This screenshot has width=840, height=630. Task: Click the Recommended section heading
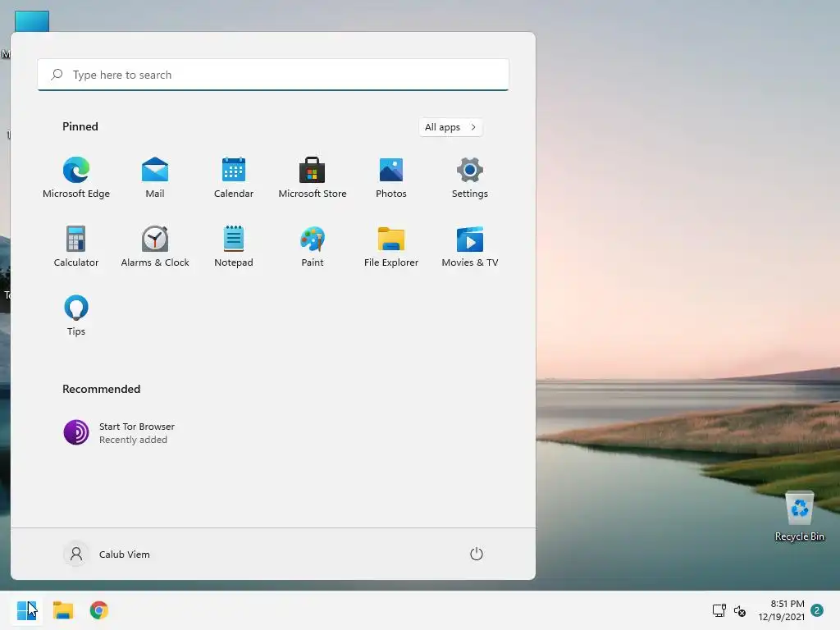click(101, 389)
